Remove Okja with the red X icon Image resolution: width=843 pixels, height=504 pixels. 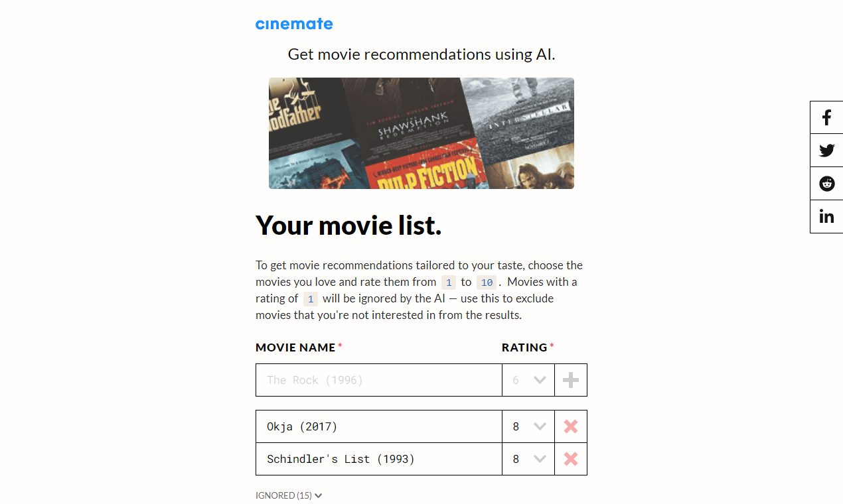570,426
